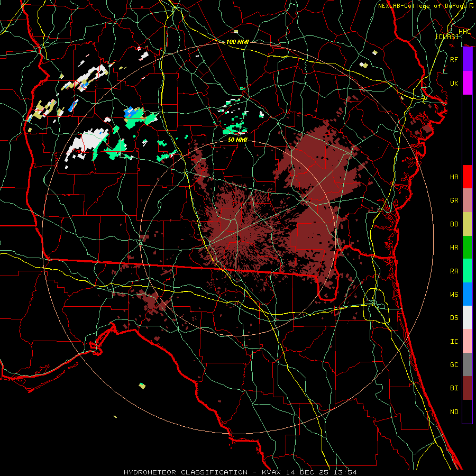Click the 'RA' legend label
Screen dimensions: 476x476
(454, 271)
